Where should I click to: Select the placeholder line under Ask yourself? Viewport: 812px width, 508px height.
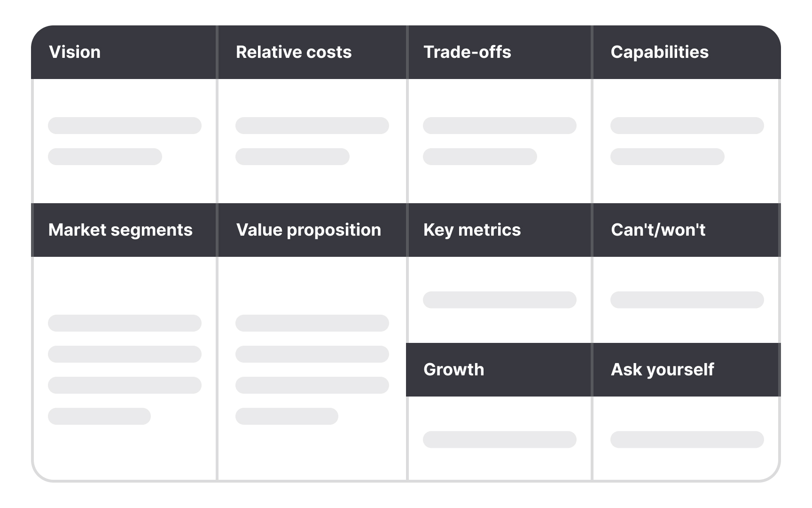(x=687, y=439)
